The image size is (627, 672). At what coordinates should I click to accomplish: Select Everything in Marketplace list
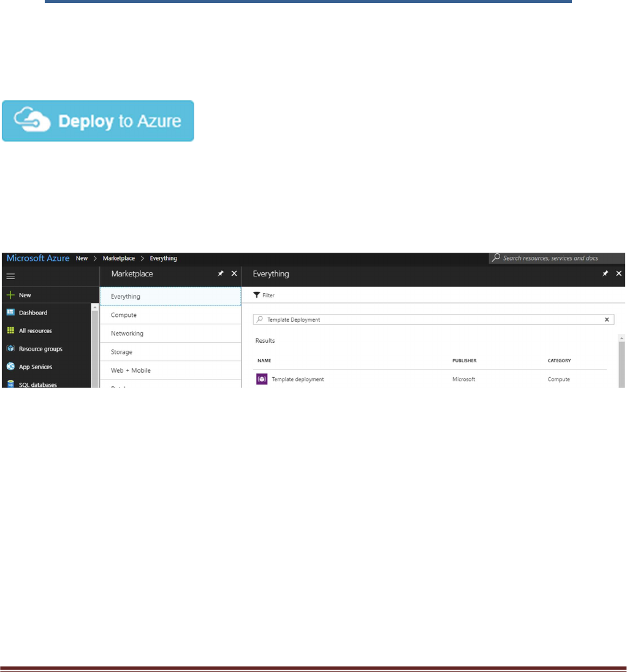pyautogui.click(x=170, y=296)
